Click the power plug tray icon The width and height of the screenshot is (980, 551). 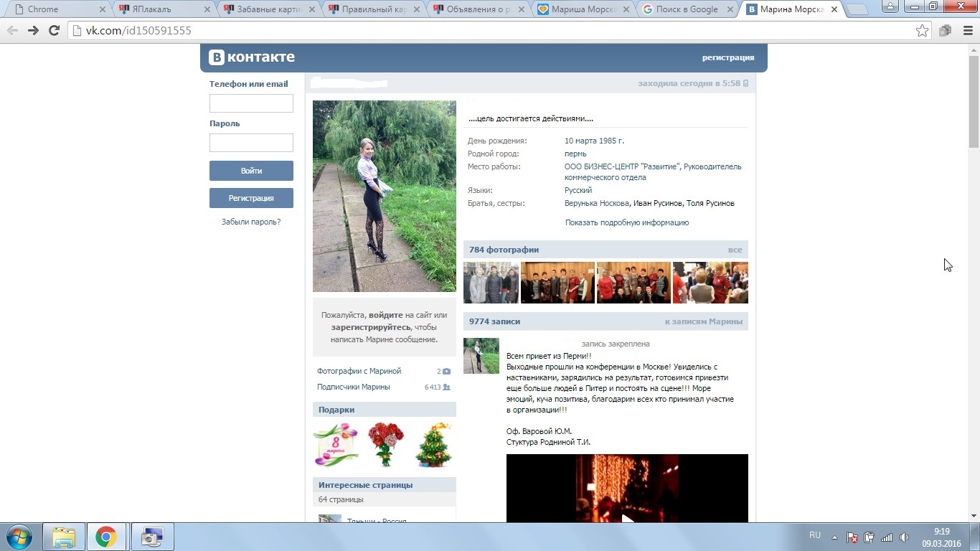[870, 537]
